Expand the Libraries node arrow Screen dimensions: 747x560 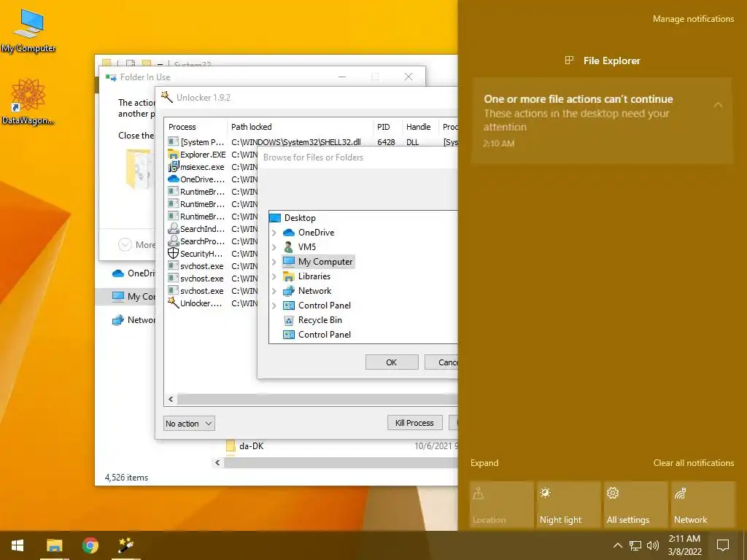(x=274, y=276)
